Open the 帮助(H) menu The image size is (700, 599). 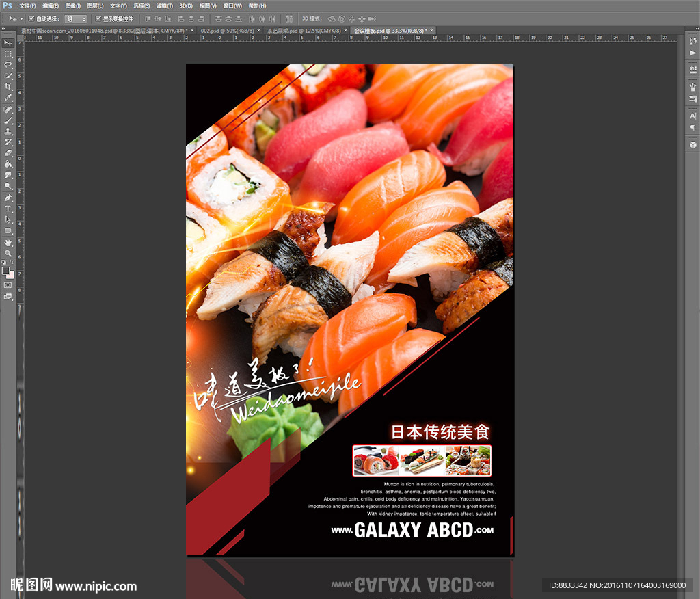[257, 5]
